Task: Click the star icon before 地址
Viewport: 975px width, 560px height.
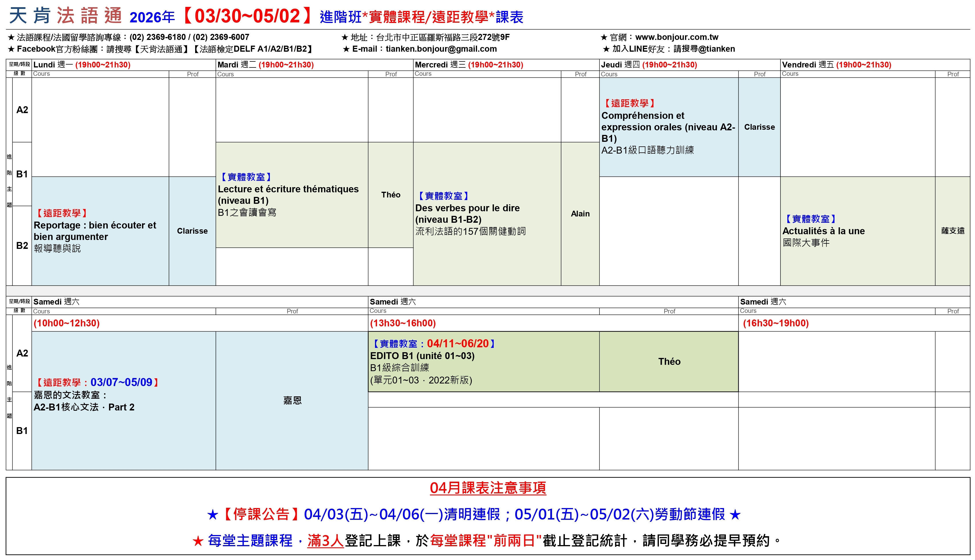Action: 345,37
